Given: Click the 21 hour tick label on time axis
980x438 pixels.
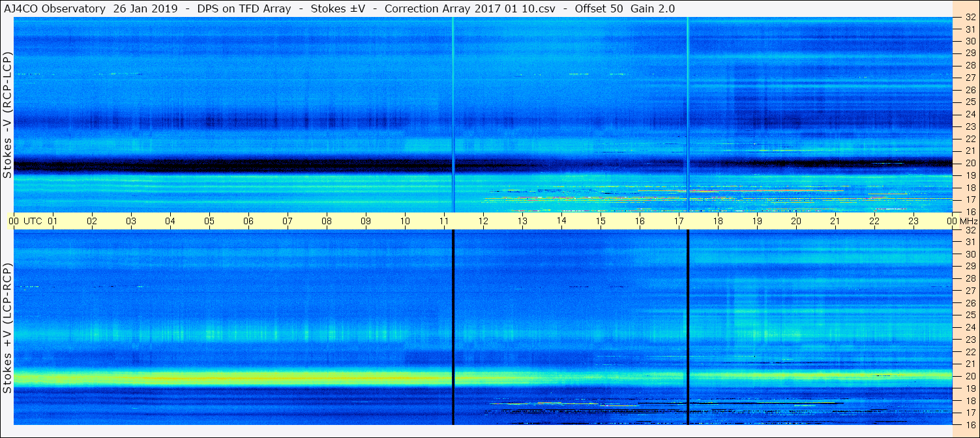Looking at the screenshot, I should [835, 221].
